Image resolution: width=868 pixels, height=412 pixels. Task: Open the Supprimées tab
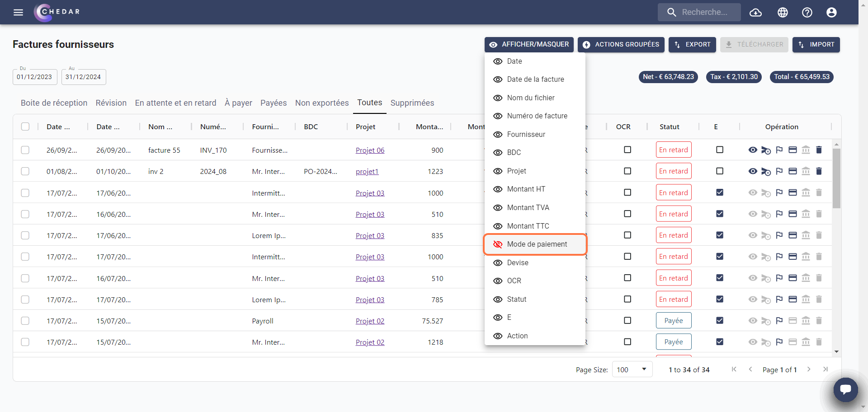pyautogui.click(x=412, y=103)
